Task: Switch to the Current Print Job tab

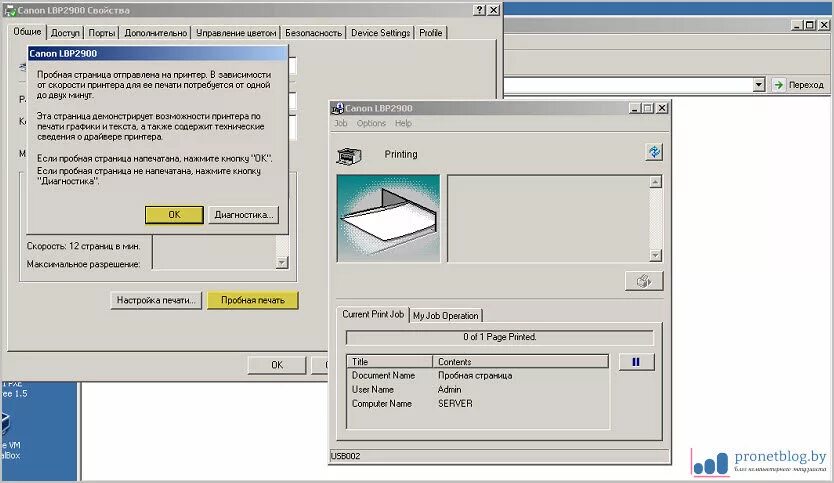Action: [373, 314]
